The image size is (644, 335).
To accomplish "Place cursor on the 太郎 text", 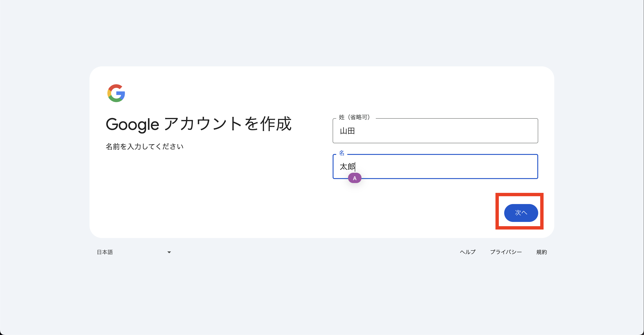I will point(347,167).
